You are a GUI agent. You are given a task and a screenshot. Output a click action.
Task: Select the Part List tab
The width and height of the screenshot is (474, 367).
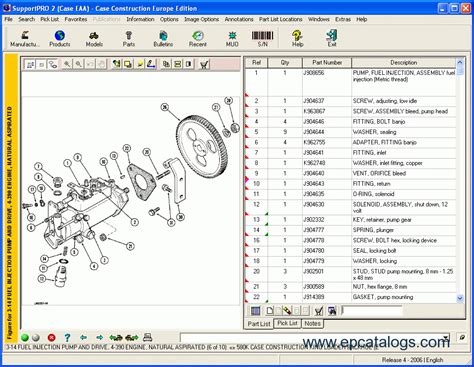click(259, 324)
